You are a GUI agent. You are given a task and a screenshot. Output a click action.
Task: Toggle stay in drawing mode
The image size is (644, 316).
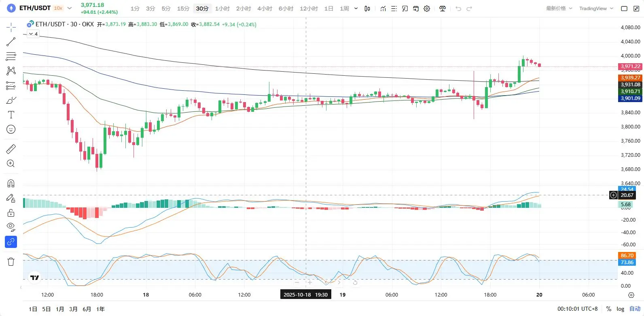pyautogui.click(x=11, y=198)
